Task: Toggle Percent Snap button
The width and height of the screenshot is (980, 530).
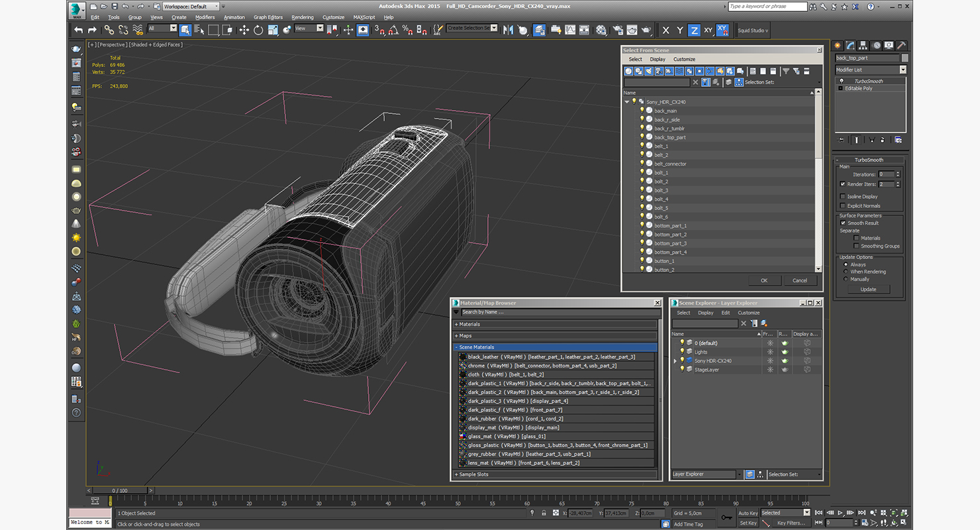Action: click(407, 30)
